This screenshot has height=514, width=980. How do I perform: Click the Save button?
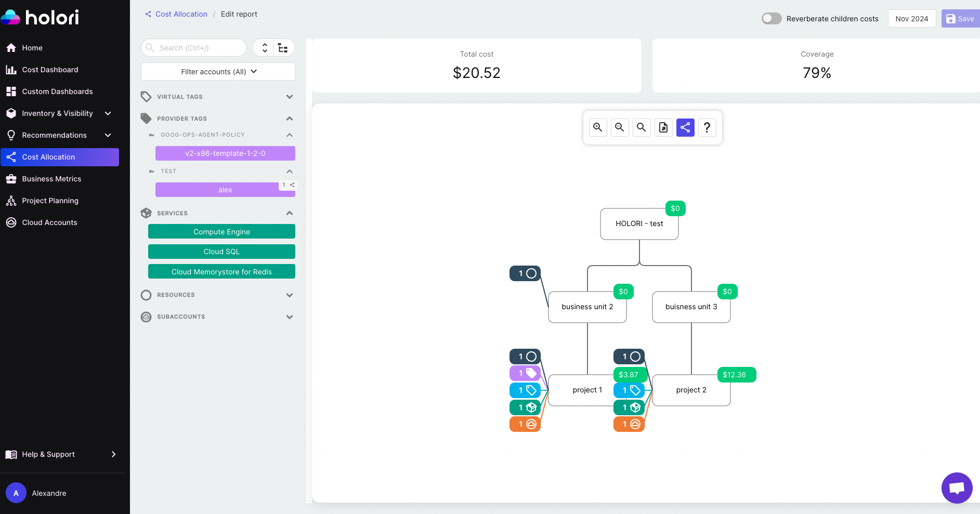960,19
